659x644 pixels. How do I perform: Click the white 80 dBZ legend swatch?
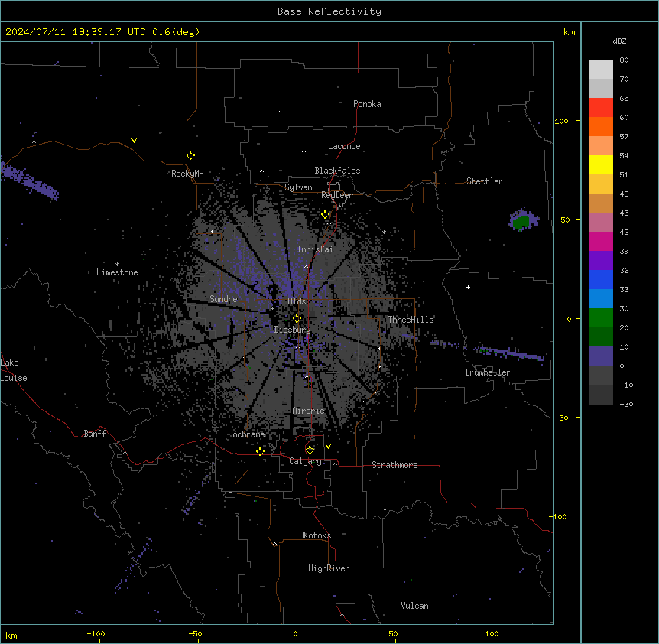coord(601,70)
